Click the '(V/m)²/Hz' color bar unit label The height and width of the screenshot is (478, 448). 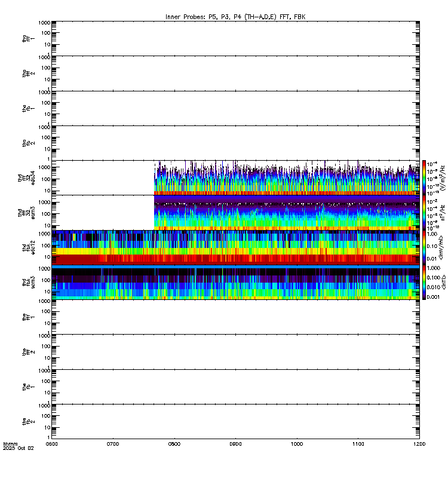[443, 177]
